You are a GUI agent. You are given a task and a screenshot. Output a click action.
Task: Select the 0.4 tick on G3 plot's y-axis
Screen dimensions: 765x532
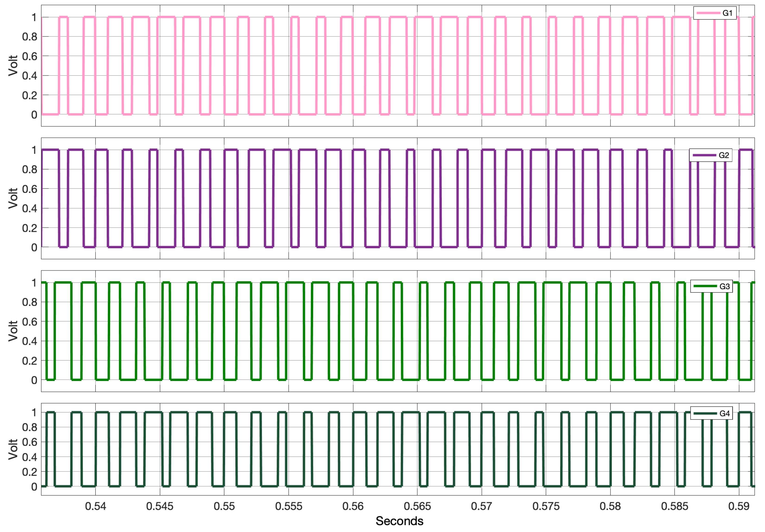30,341
